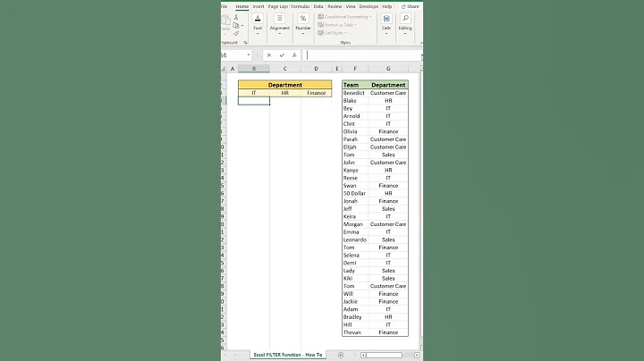Select the cell containing Benedict
Viewport: 644px width, 361px height.
pos(355,93)
